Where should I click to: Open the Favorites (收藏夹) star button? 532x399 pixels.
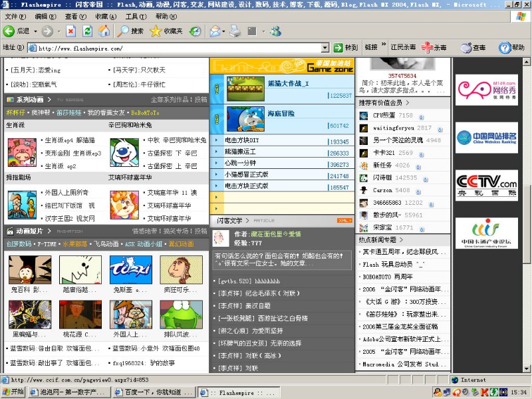pyautogui.click(x=166, y=31)
